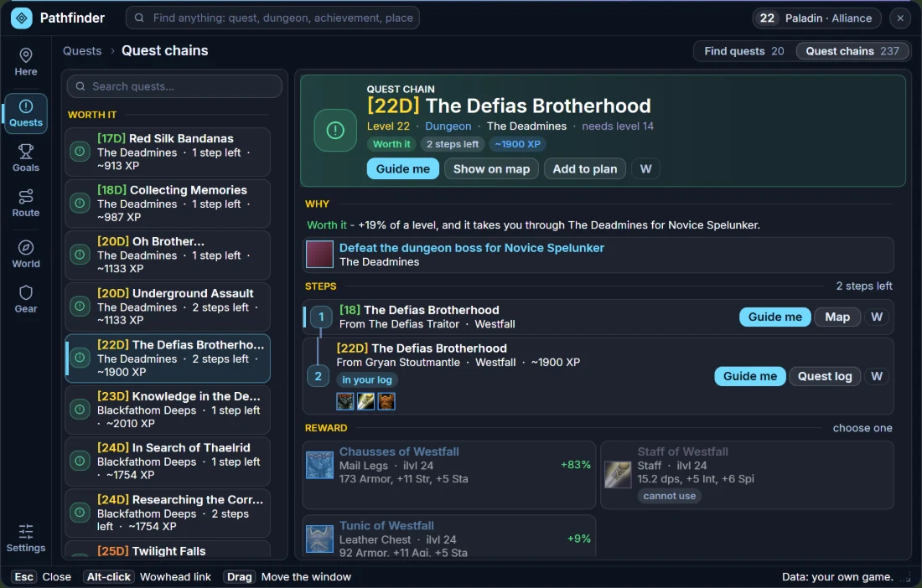Click Knowledge in the Deeps quest icon
Image resolution: width=922 pixels, height=588 pixels.
tap(80, 410)
